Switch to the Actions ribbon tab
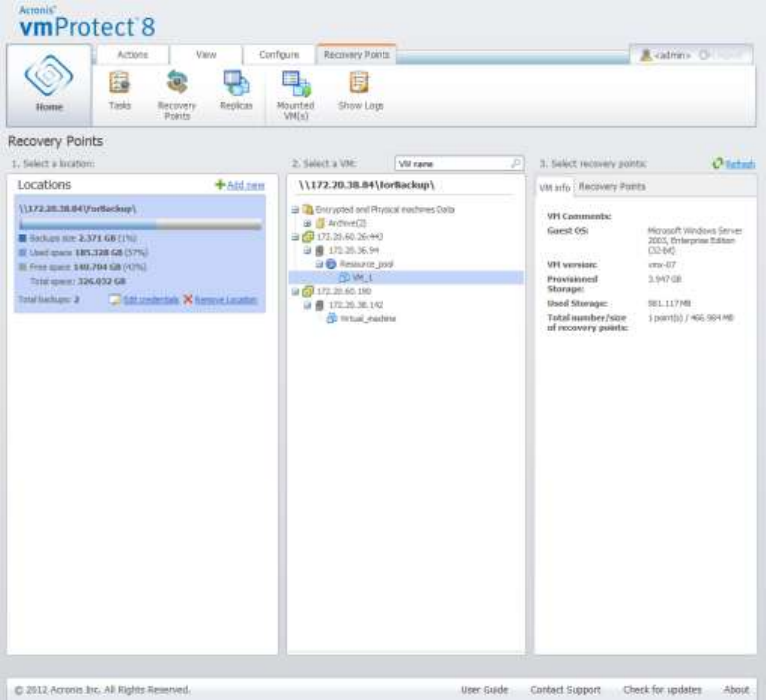This screenshot has height=700, width=766. click(133, 55)
